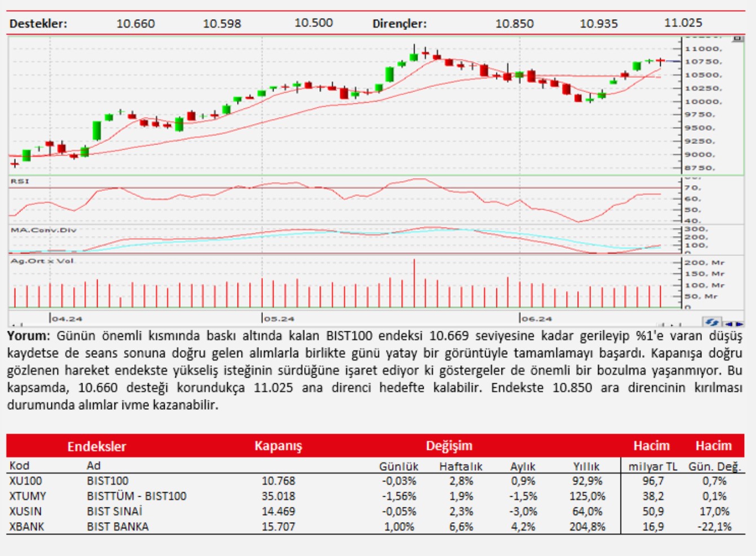Image resolution: width=756 pixels, height=556 pixels.
Task: Click the Gün. Değ. column header
Action: click(714, 466)
